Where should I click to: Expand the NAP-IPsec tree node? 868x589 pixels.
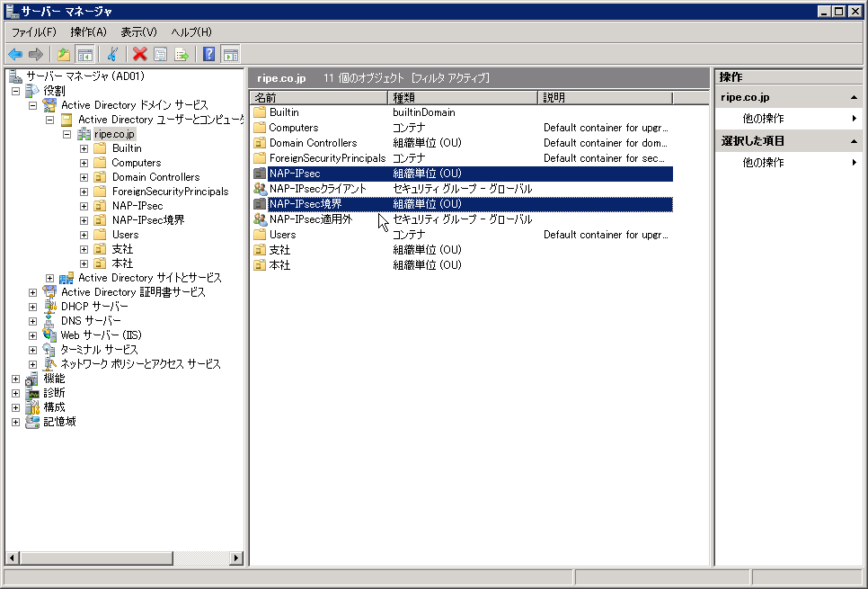tap(84, 206)
